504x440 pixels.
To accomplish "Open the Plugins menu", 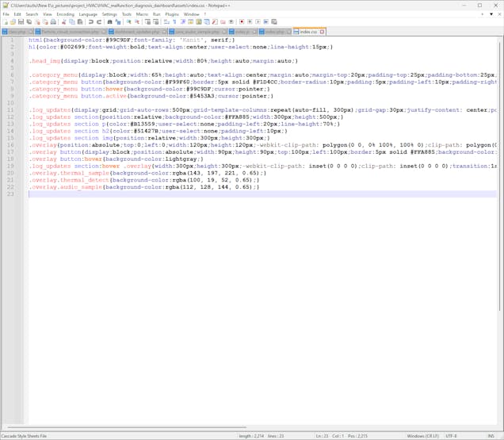I will tap(172, 14).
